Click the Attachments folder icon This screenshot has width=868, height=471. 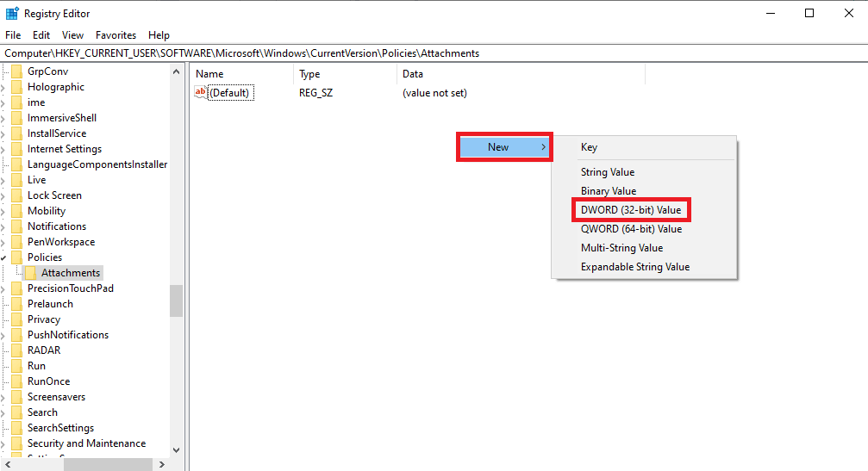[30, 273]
